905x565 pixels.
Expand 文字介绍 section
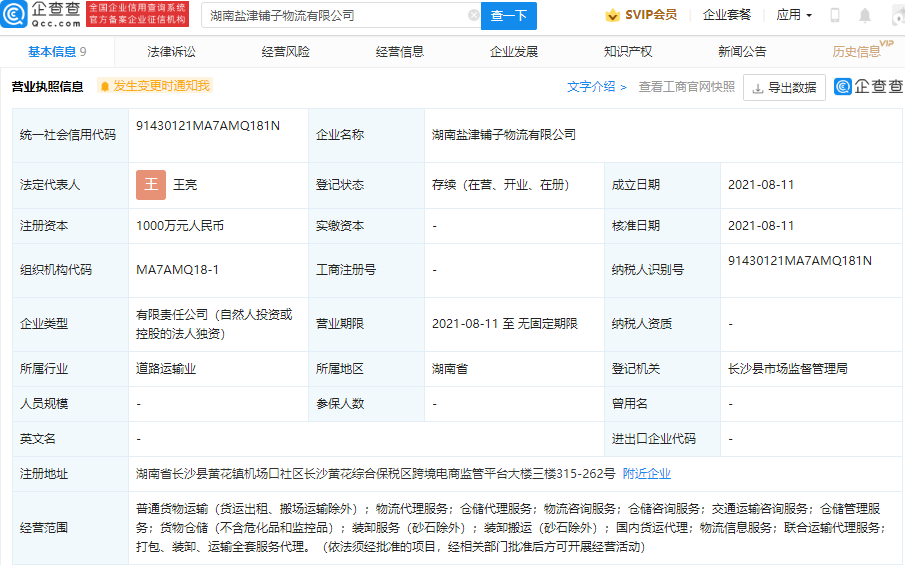point(597,87)
